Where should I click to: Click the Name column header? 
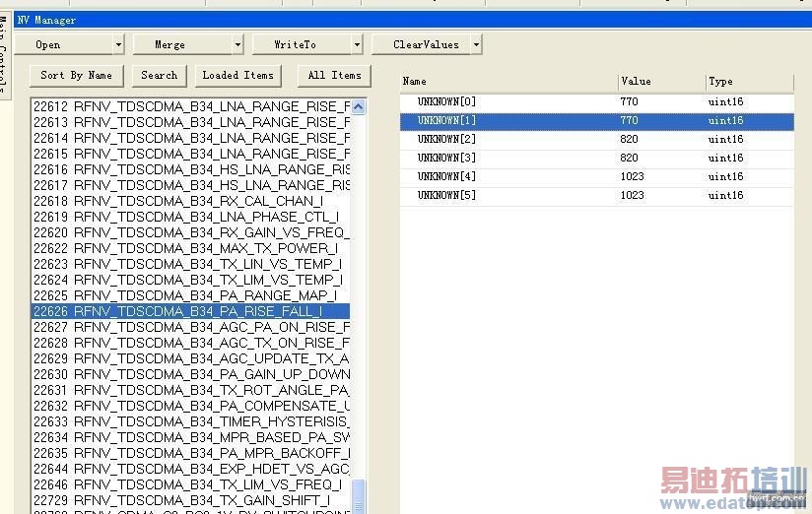click(509, 82)
